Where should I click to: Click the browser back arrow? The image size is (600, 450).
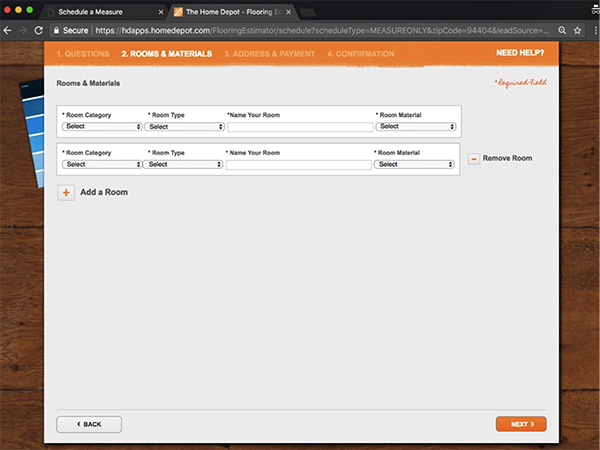7,31
